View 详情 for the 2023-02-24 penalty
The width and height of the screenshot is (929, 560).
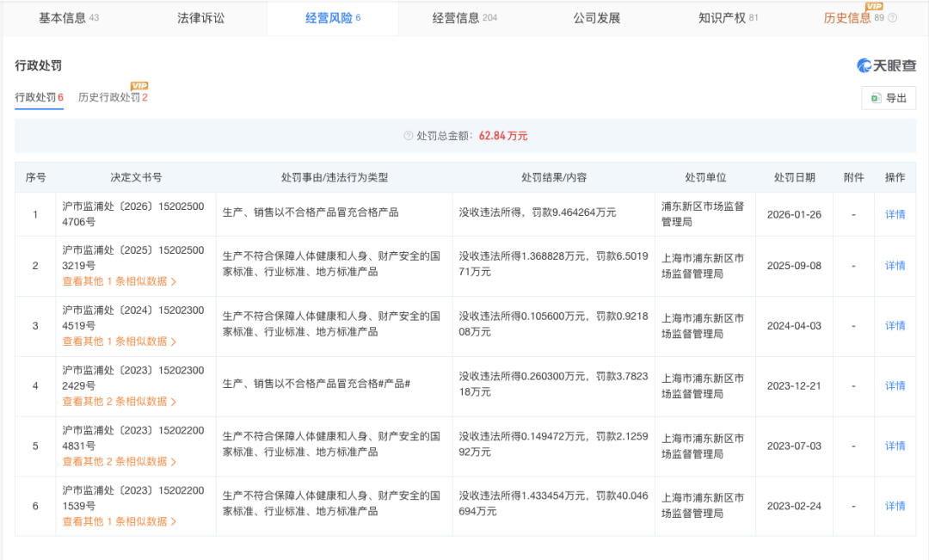[895, 506]
